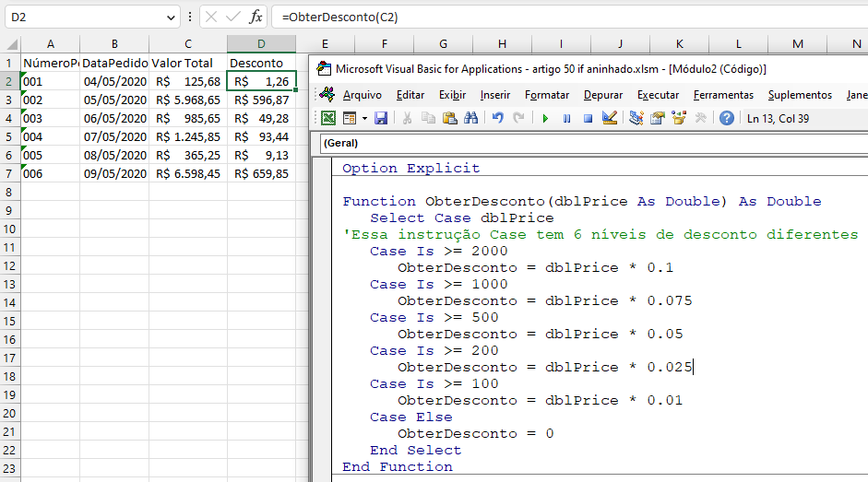Image resolution: width=868 pixels, height=482 pixels.
Task: Save the workbook with the floppy disk icon
Action: [381, 118]
